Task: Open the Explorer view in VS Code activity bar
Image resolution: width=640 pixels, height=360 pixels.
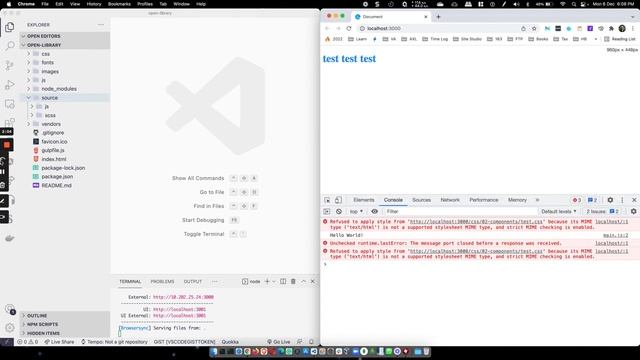Action: pos(10,27)
